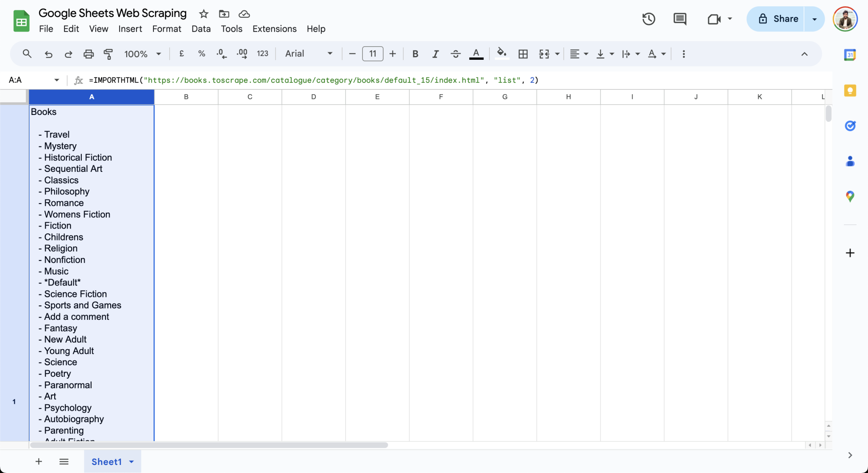Open Google Tasks in the sidebar
868x473 pixels.
(850, 126)
